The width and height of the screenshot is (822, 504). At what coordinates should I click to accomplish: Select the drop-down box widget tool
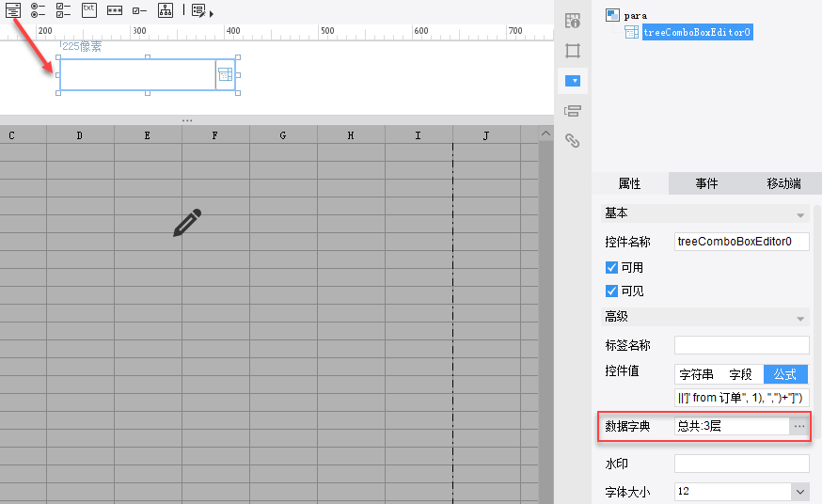pos(13,10)
